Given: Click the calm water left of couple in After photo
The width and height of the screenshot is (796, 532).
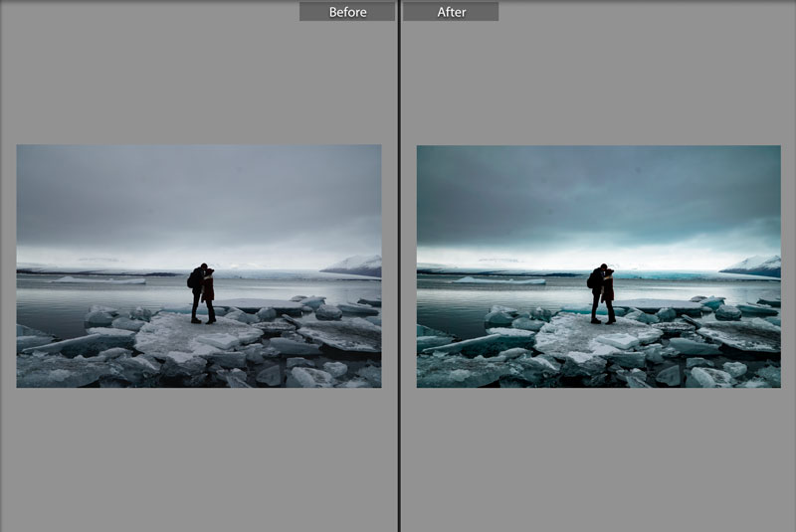Looking at the screenshot, I should coord(497,296).
